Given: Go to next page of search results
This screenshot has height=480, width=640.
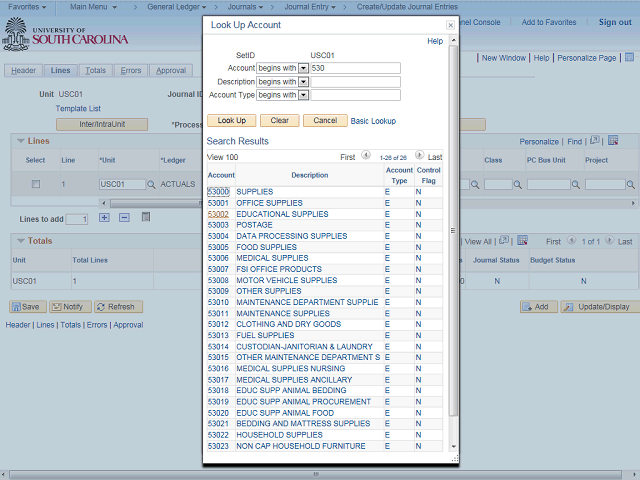Looking at the screenshot, I should tap(417, 157).
